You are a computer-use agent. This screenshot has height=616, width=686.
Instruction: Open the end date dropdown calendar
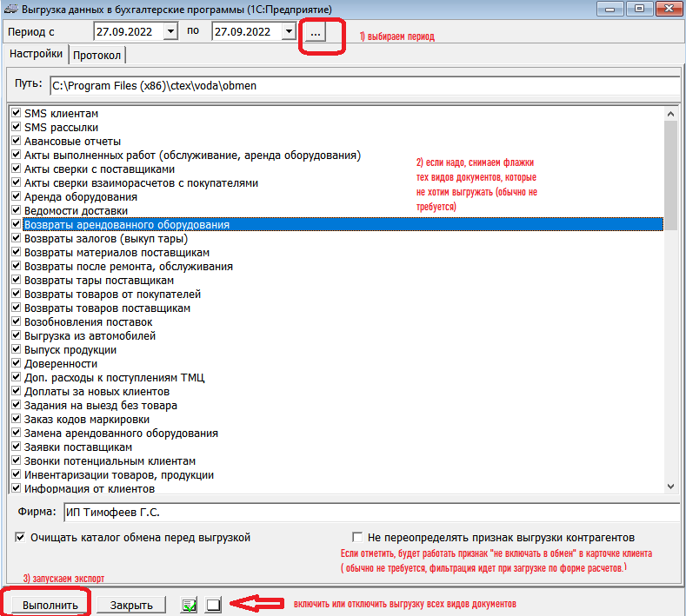coord(289,32)
